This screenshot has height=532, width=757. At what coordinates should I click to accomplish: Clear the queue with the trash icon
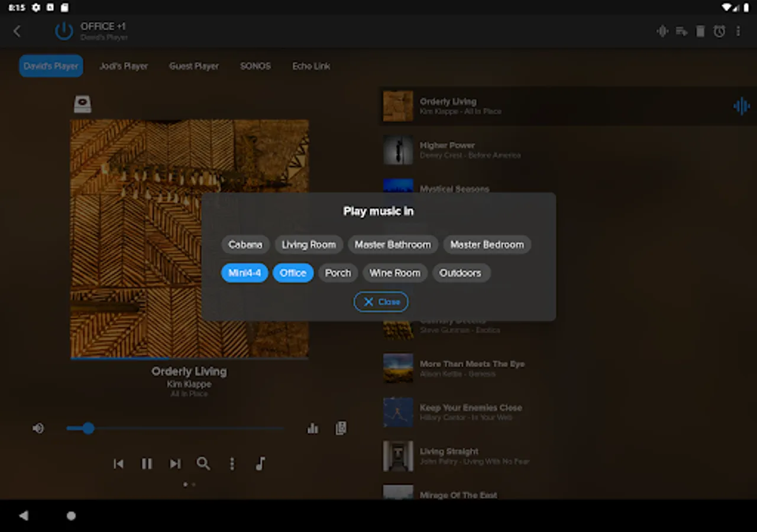(700, 31)
